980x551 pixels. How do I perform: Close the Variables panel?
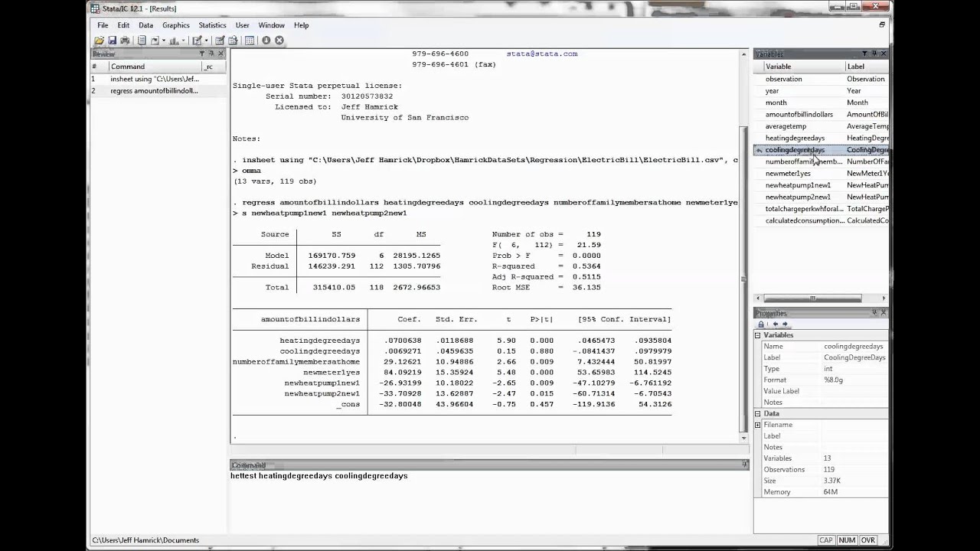point(884,54)
